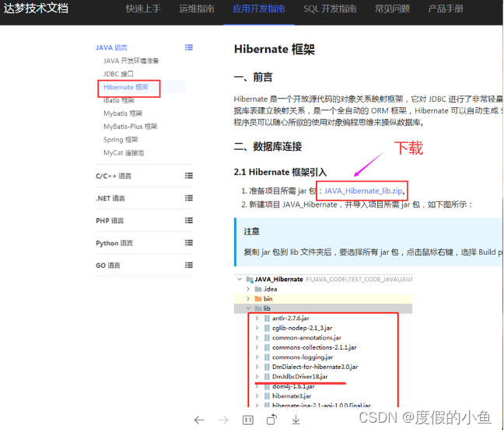Open iBatis 框架 in sidebar
The height and width of the screenshot is (432, 504).
118,100
